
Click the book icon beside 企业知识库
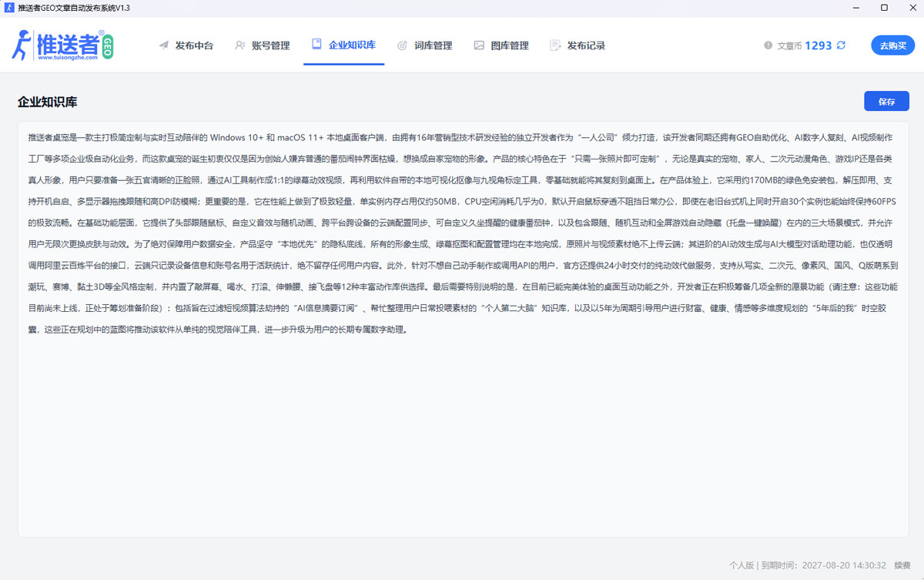(x=316, y=45)
